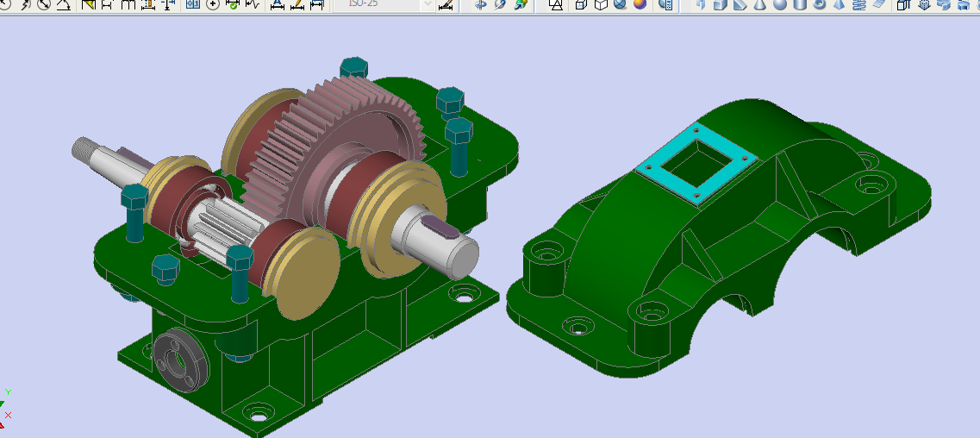Viewport: 980px width, 438px height.
Task: Activate the Free Orbit tool
Action: tap(500, 3)
